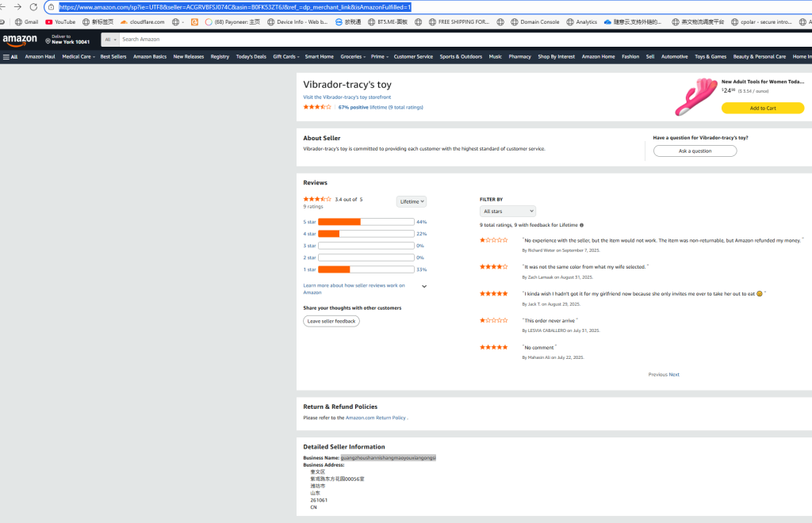Filter reviews by the 5 star bar

(x=366, y=222)
